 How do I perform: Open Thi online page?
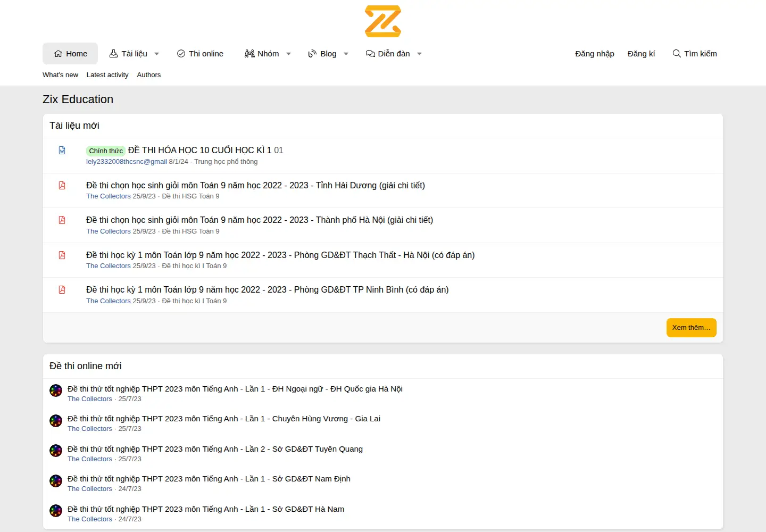pyautogui.click(x=200, y=54)
